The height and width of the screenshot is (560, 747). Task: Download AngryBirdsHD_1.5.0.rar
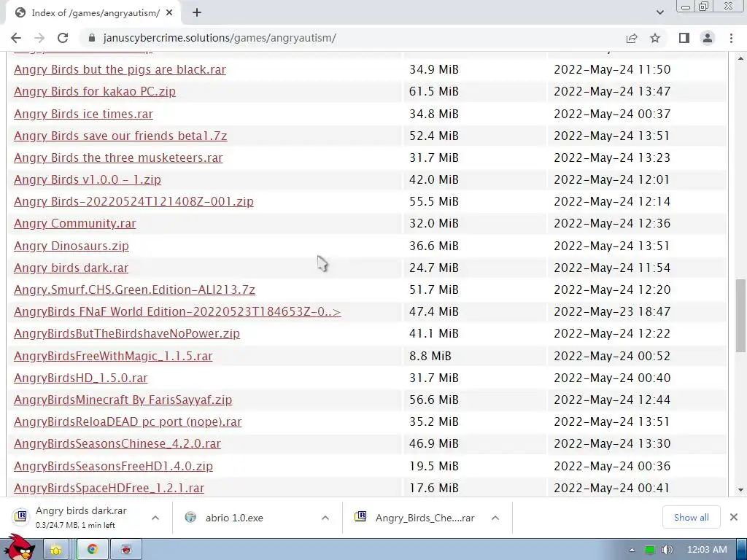(81, 378)
